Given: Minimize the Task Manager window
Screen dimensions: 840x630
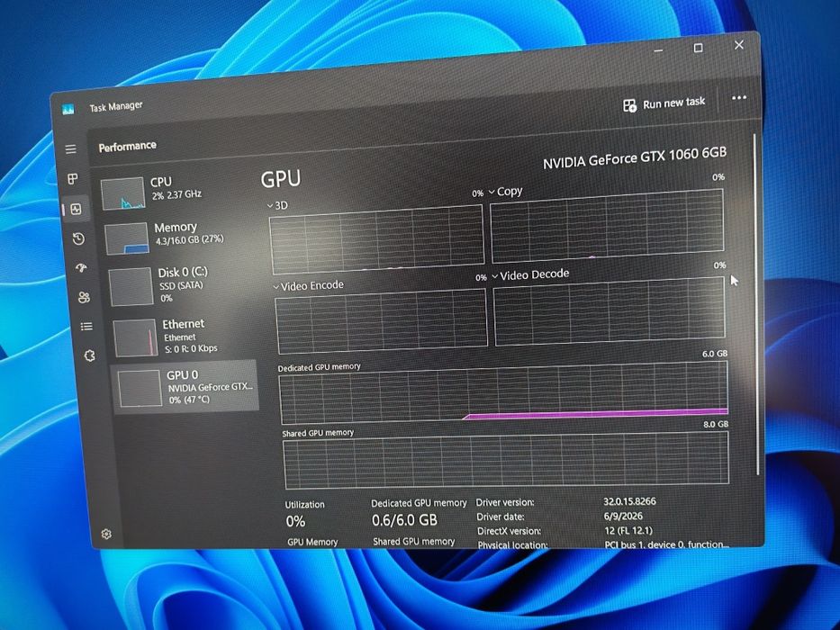Looking at the screenshot, I should (x=658, y=50).
